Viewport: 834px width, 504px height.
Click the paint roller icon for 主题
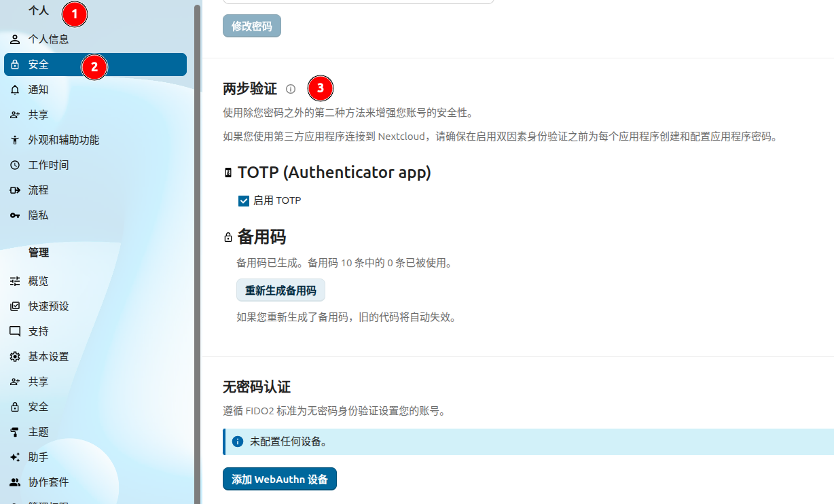pyautogui.click(x=15, y=432)
